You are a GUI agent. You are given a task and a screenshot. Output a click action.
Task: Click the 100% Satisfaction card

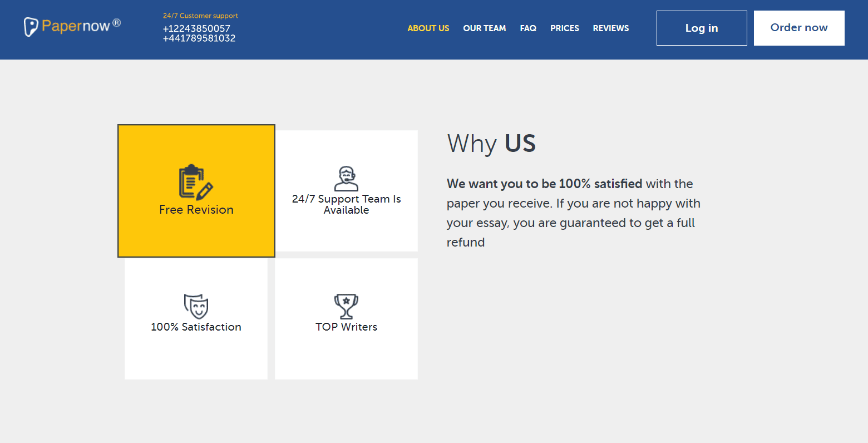pos(196,318)
